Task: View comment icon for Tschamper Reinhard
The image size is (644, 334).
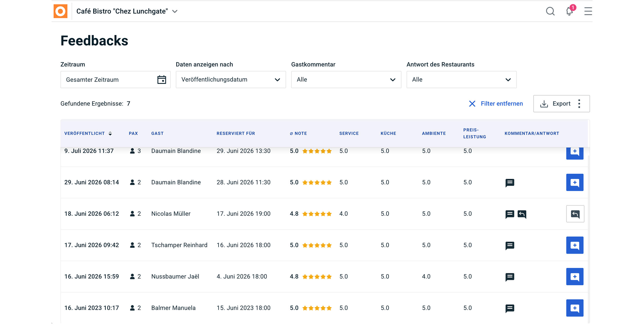Action: 510,245
